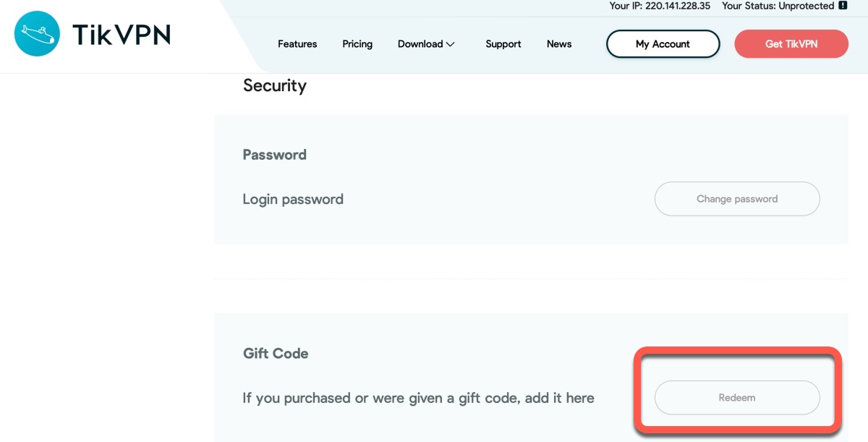The height and width of the screenshot is (442, 868).
Task: Open the Support page
Action: tap(503, 44)
